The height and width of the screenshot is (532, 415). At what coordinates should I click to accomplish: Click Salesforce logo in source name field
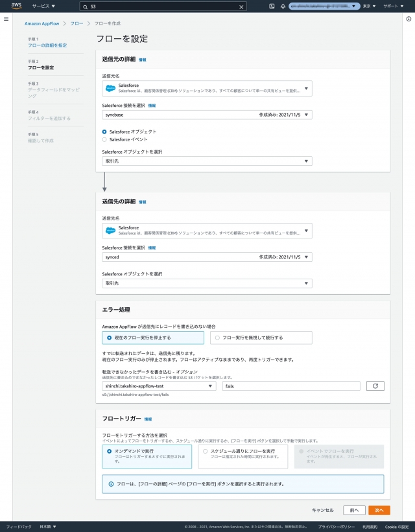pos(110,88)
